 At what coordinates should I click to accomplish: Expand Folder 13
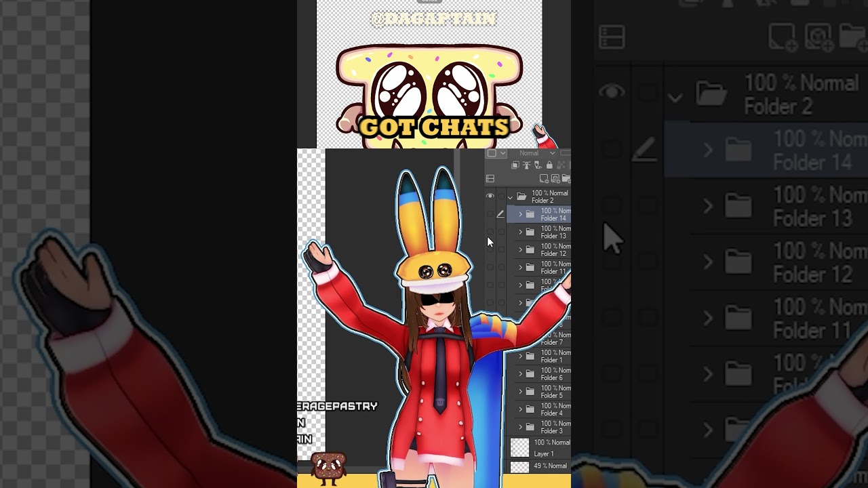coord(520,232)
